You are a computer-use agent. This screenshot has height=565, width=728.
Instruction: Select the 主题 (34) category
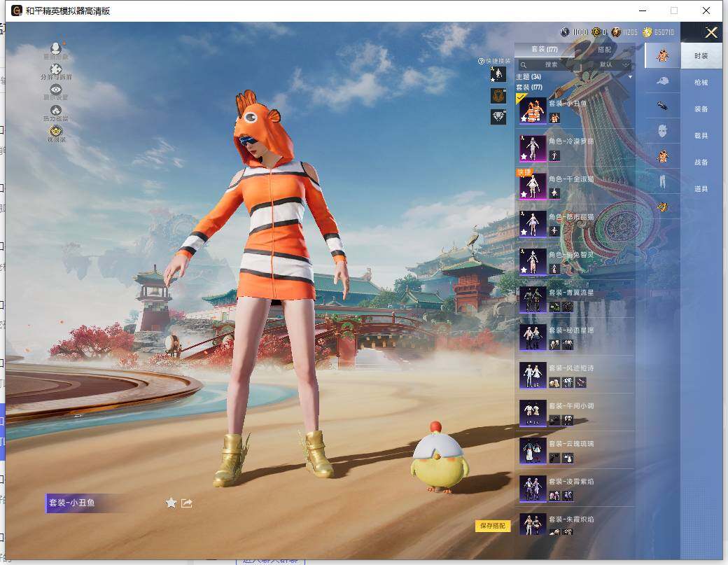(528, 76)
